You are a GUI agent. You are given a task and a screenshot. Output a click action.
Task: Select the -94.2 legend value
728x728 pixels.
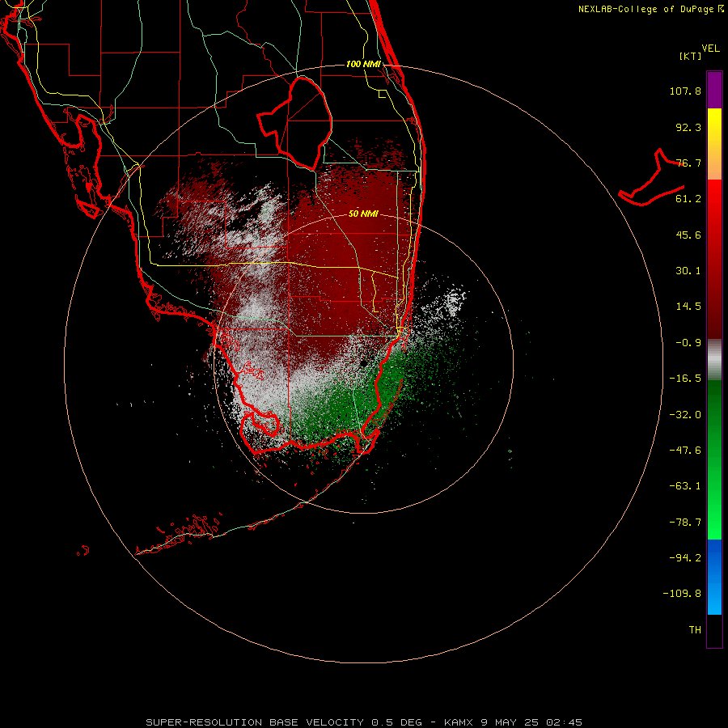685,557
